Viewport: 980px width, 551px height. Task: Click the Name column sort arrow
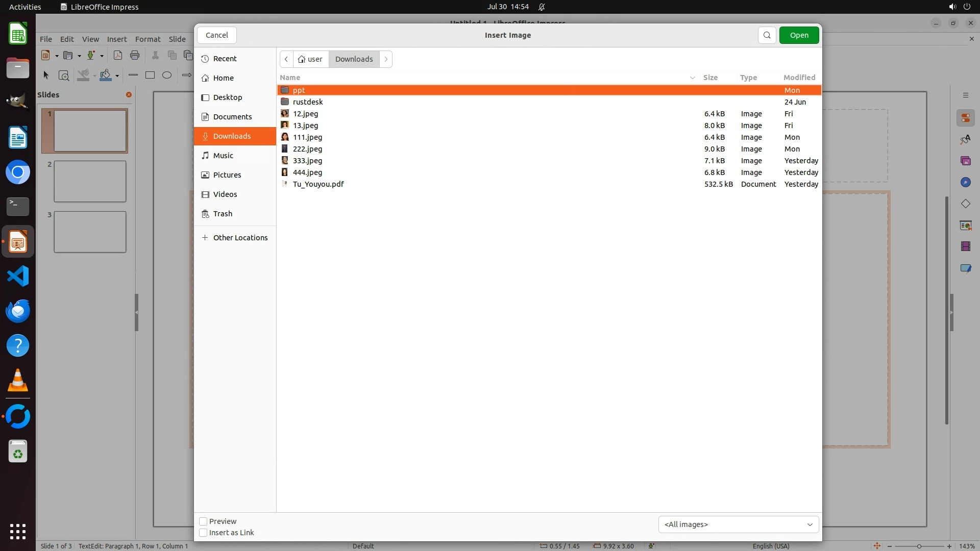point(692,78)
